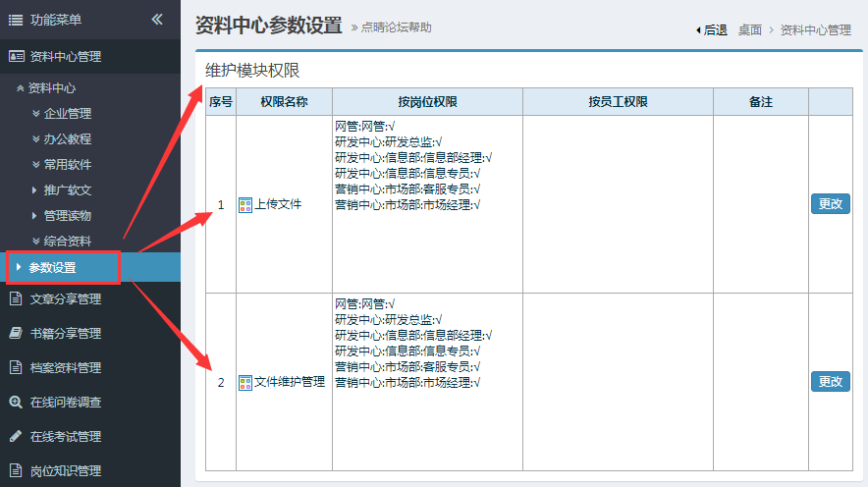The width and height of the screenshot is (868, 487).
Task: Open the 岗位知识管理 menu
Action: 90,470
